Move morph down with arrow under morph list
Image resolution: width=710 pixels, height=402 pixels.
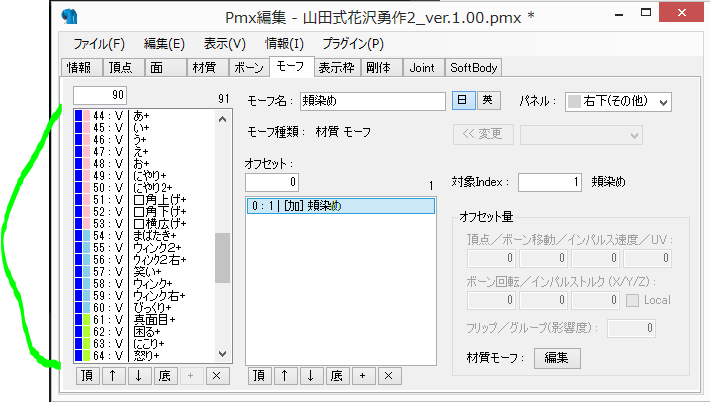139,376
